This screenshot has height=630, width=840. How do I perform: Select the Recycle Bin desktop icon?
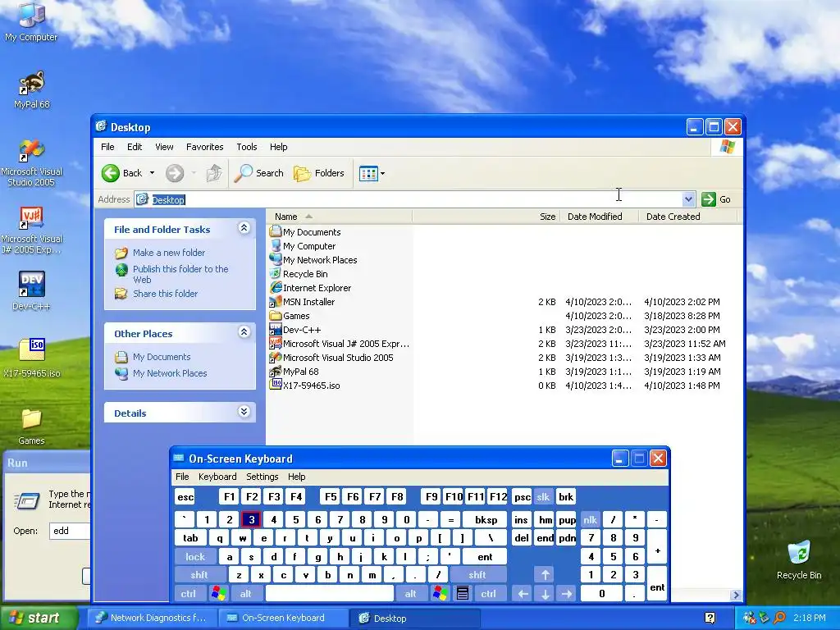coord(799,559)
